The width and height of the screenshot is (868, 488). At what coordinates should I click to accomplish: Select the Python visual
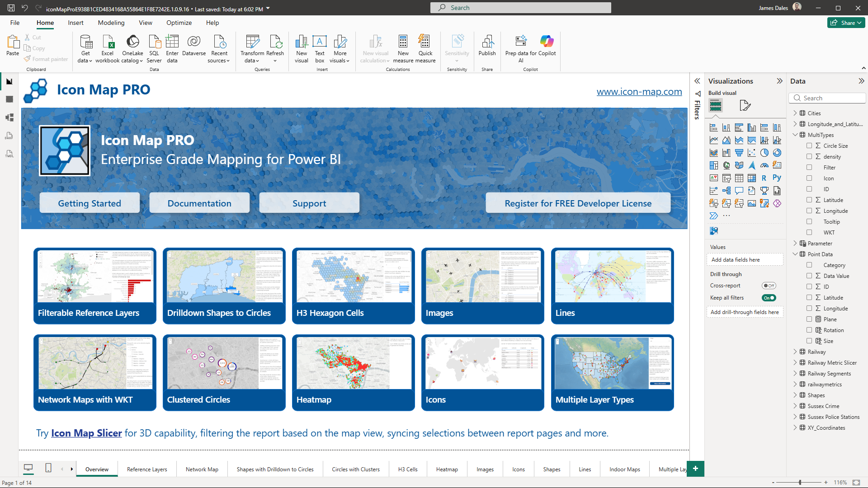(x=777, y=178)
